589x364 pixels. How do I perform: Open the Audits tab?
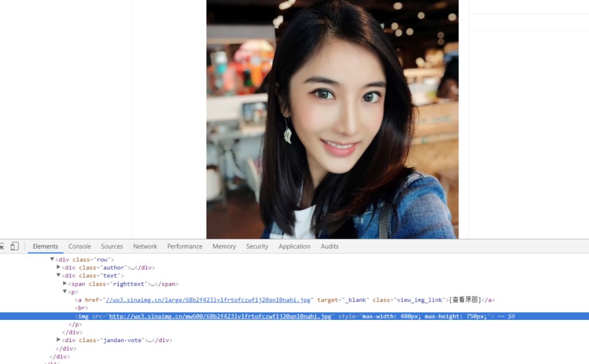click(330, 246)
